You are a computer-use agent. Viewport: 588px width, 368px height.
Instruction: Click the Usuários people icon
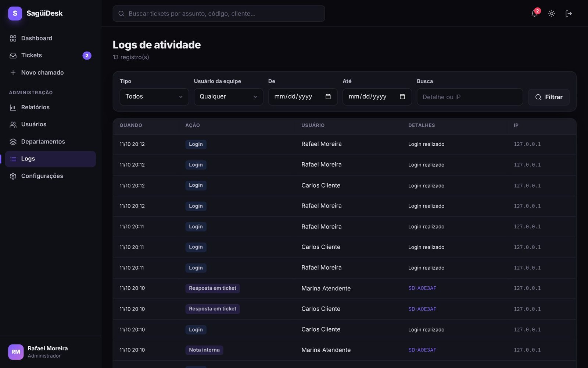click(13, 125)
